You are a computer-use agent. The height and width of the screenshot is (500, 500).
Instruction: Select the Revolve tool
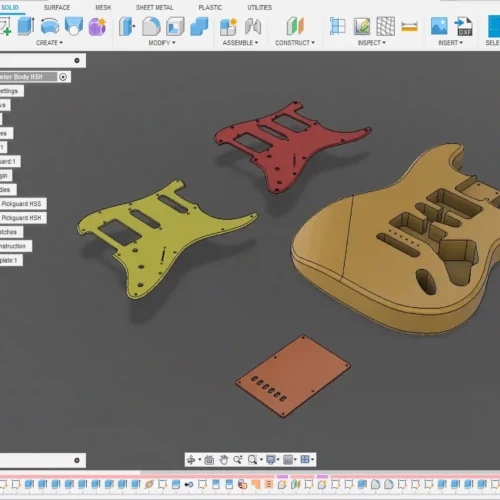(50, 26)
